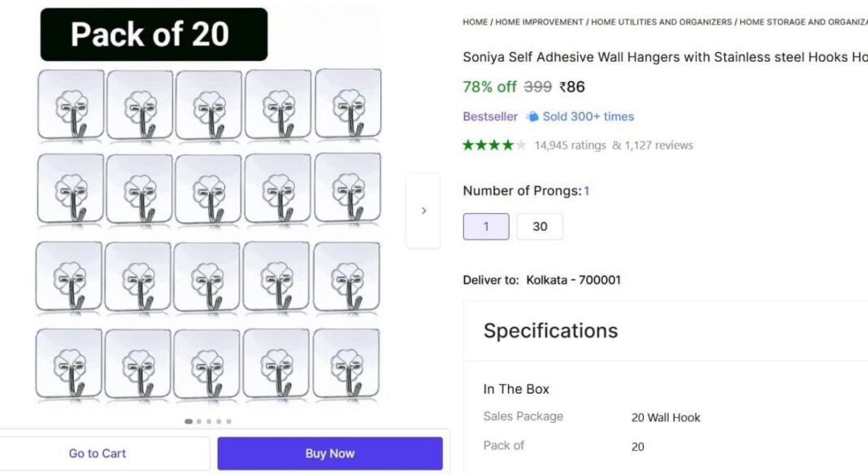The height and width of the screenshot is (475, 868).
Task: Click the next image arrow chevron
Action: tap(423, 211)
